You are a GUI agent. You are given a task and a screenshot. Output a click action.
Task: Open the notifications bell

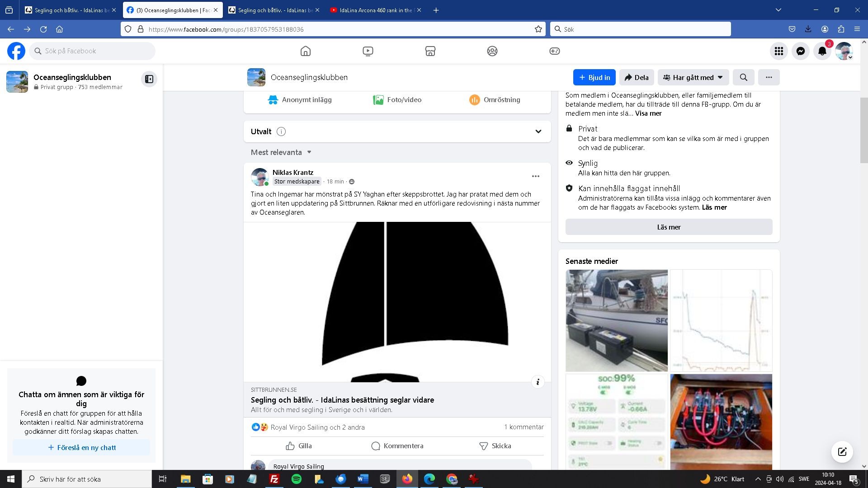click(x=822, y=51)
